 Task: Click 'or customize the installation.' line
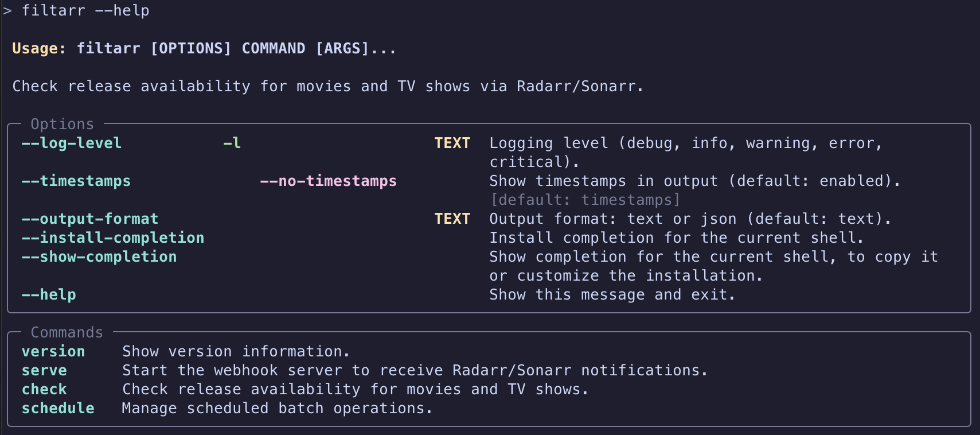tap(626, 275)
